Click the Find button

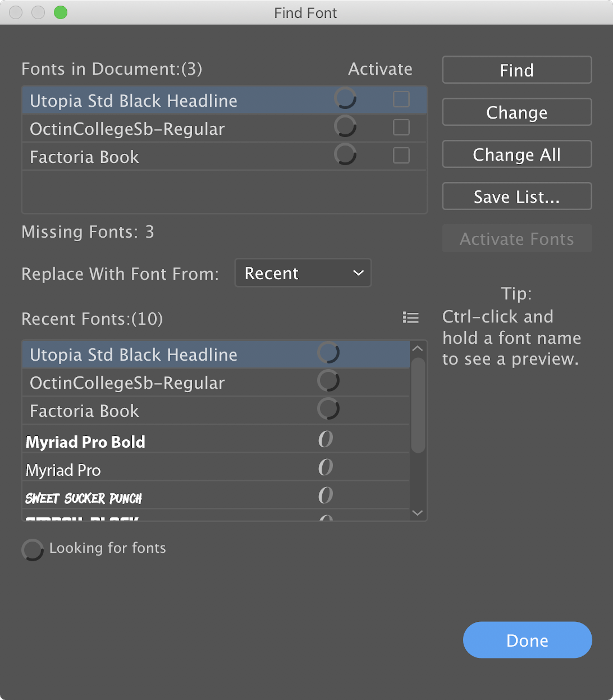click(x=516, y=70)
